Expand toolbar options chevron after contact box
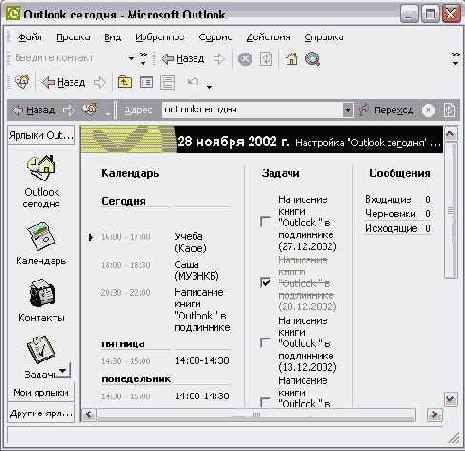Image resolution: width=465 pixels, height=451 pixels. 143,59
